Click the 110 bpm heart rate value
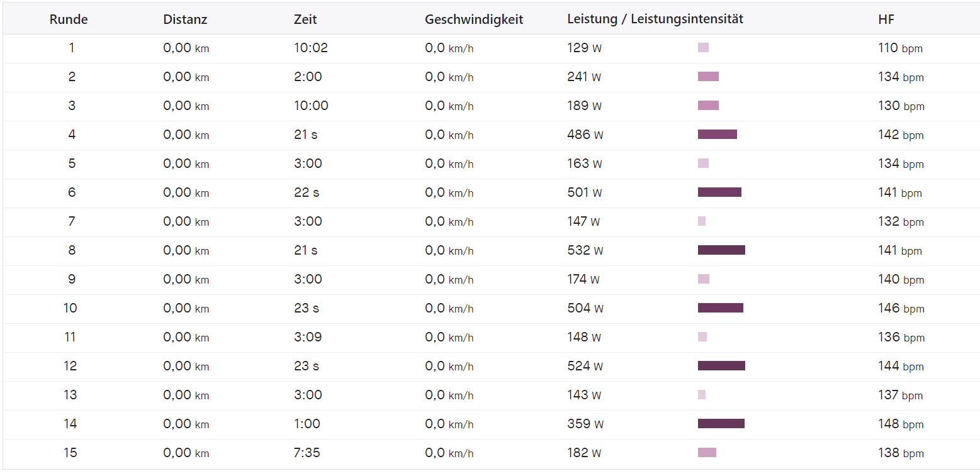This screenshot has width=980, height=476. (900, 48)
